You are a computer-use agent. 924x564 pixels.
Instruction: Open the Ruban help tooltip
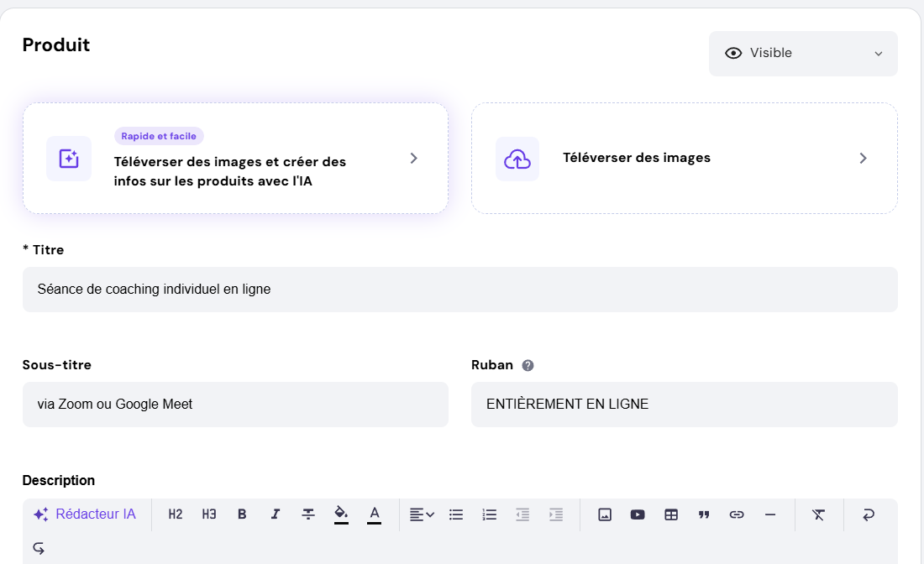[526, 364]
